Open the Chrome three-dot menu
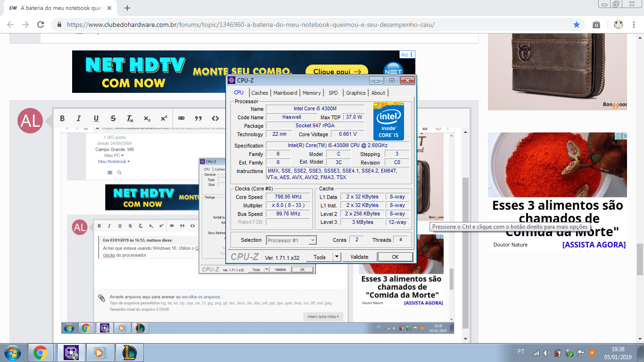 pos(634,25)
